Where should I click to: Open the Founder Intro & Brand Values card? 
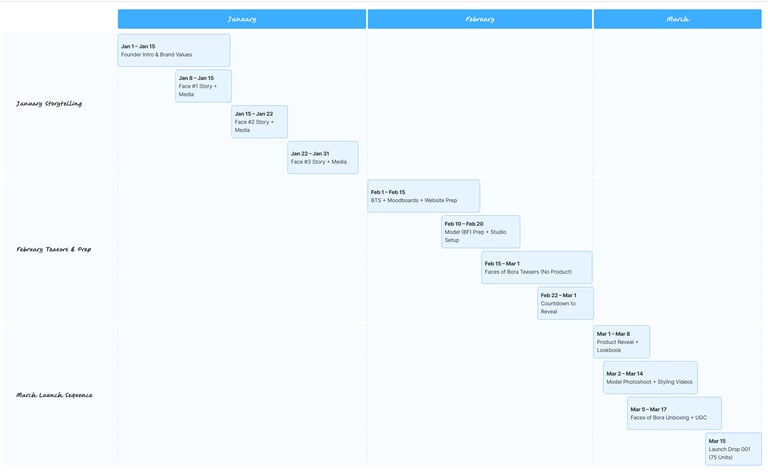coord(174,50)
